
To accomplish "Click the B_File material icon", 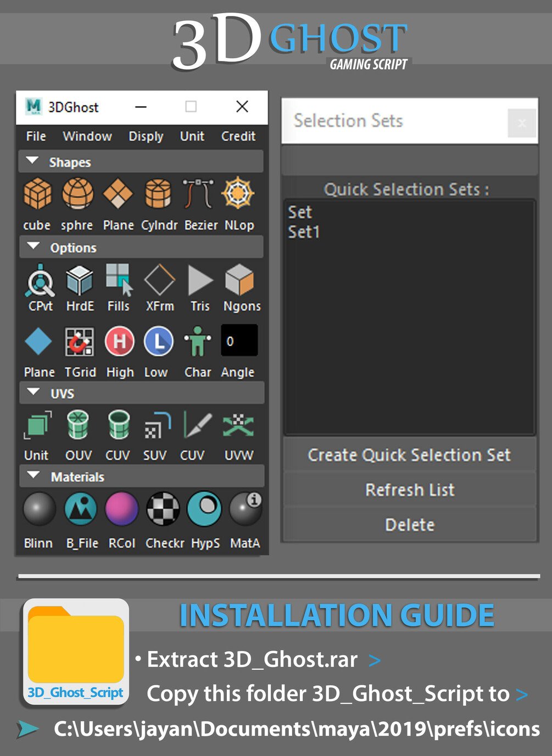I will 81,509.
